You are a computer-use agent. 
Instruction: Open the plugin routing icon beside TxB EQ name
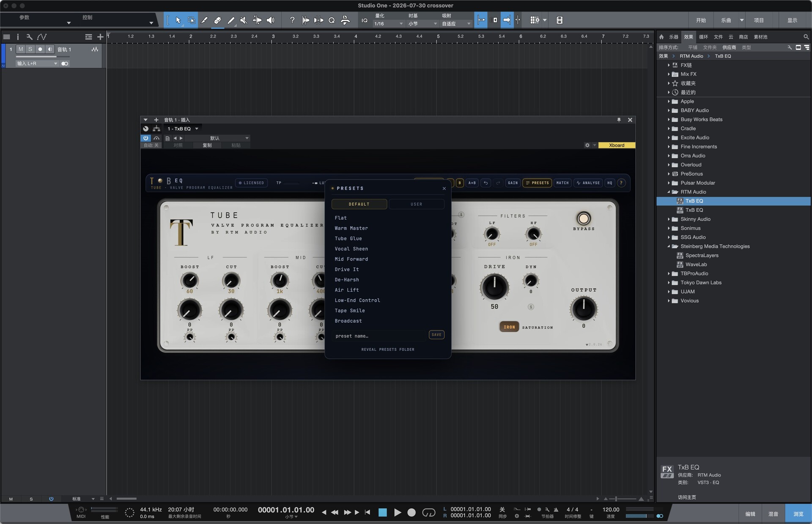tap(156, 128)
